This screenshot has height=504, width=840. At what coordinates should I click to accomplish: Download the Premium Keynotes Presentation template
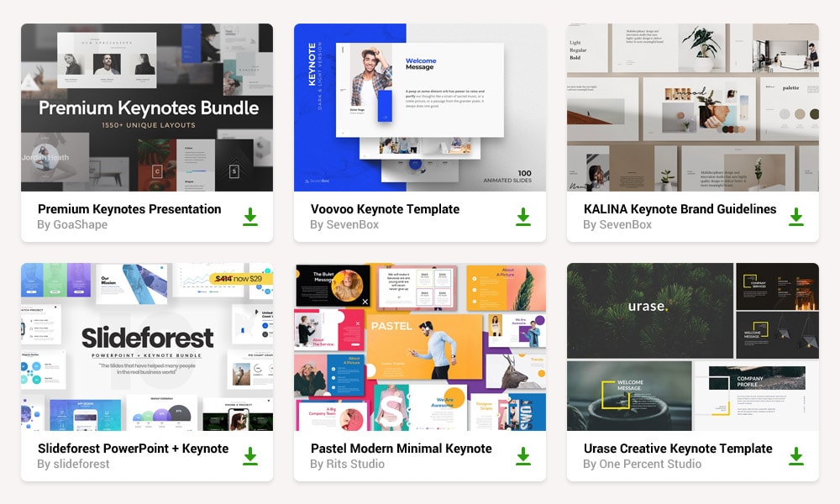coord(250,217)
